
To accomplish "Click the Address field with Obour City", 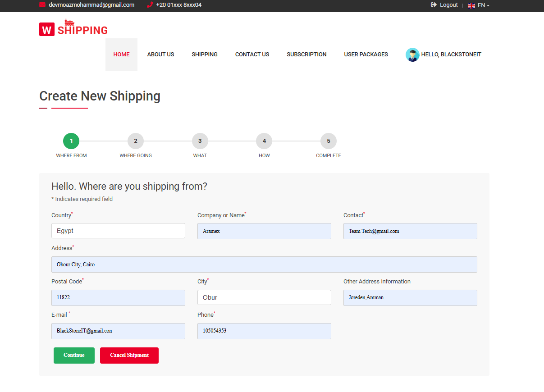I will pos(264,264).
